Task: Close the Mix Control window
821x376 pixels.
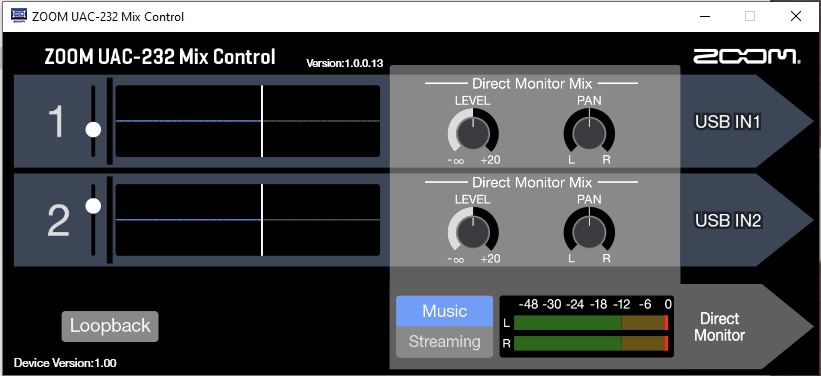Action: (x=795, y=16)
